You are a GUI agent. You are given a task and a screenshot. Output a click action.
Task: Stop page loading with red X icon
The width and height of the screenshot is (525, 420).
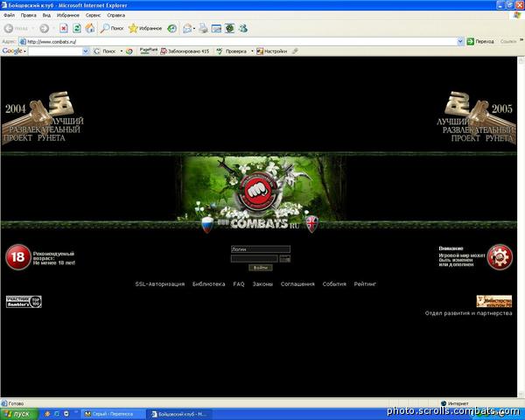point(64,29)
